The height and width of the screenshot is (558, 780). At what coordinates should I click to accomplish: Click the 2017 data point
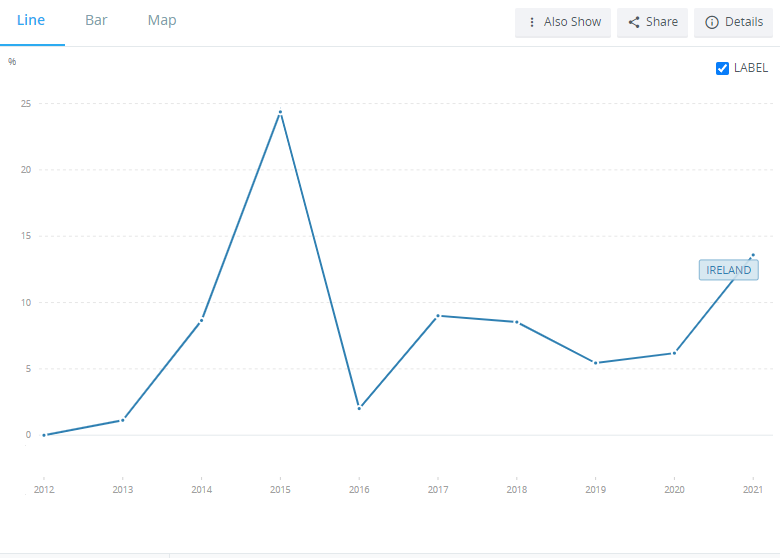click(x=438, y=316)
